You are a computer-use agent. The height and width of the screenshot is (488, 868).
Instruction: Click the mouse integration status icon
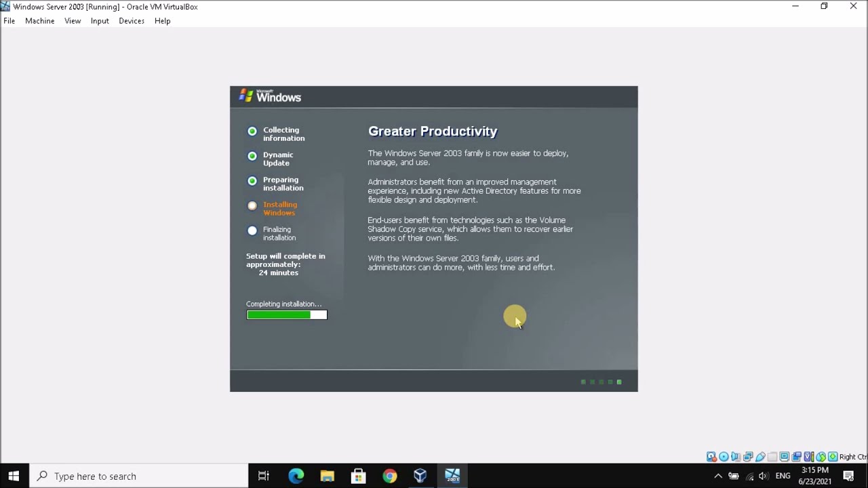[x=821, y=457]
